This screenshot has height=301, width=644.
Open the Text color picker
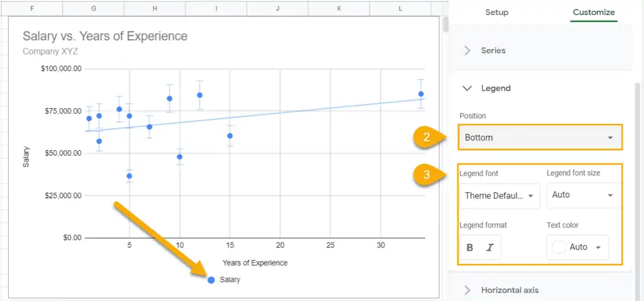pos(577,248)
